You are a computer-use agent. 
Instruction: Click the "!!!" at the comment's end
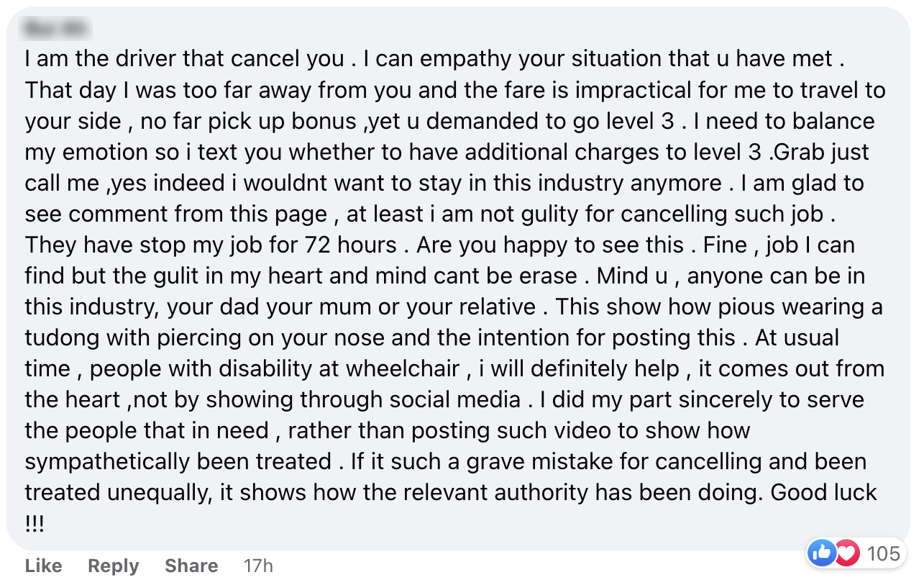(35, 523)
